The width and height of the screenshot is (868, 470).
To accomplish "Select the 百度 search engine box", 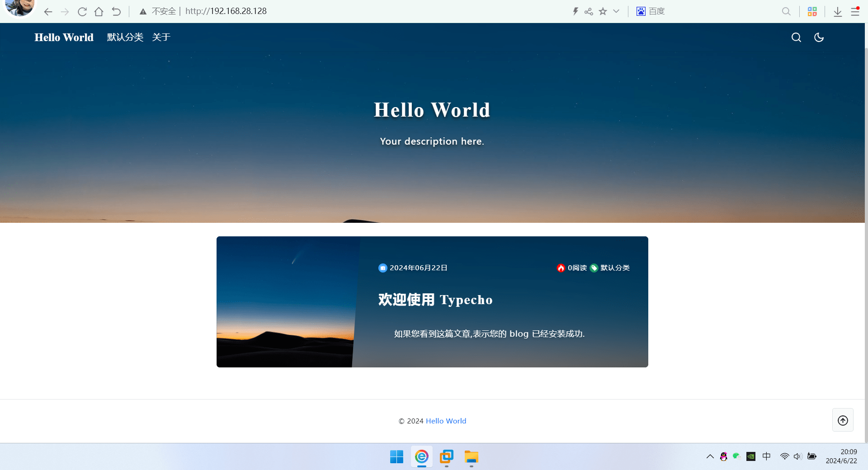I will pyautogui.click(x=651, y=11).
